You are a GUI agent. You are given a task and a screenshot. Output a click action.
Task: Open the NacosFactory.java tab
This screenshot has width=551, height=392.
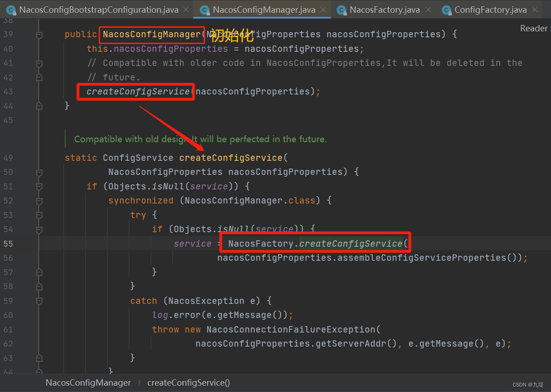[385, 10]
